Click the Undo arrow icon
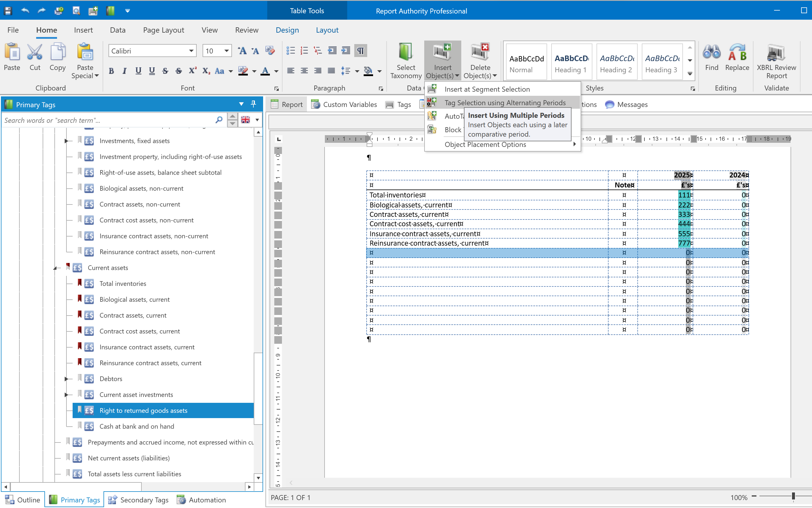812x508 pixels. 25,11
